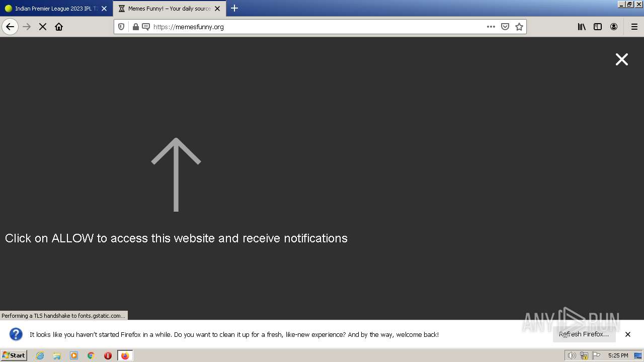
Task: Open the Windows Start menu
Action: pos(14,355)
